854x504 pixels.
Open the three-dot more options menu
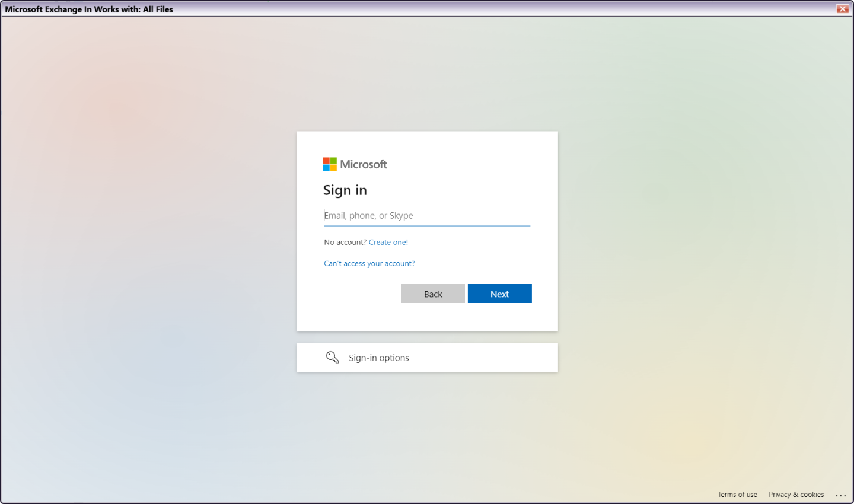(841, 495)
